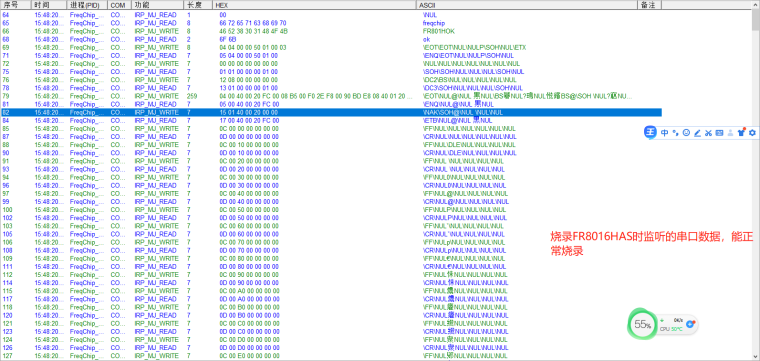
Task: Select row 109 in the log
Action: [x=331, y=258]
